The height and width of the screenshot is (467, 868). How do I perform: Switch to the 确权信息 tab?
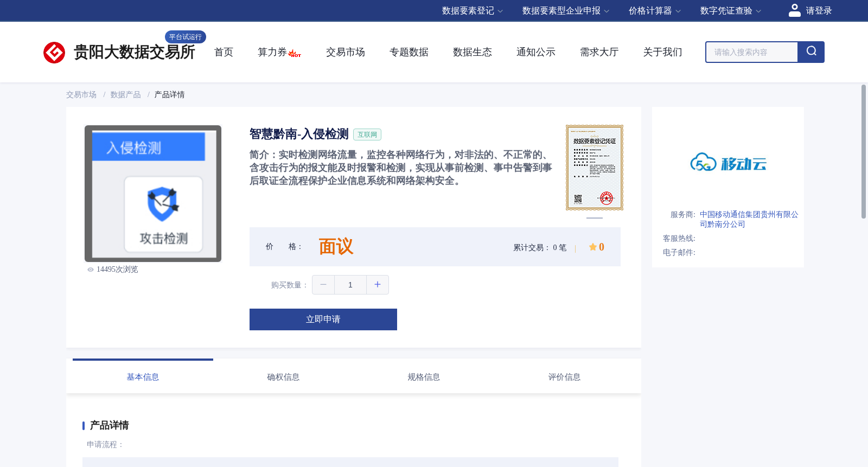pyautogui.click(x=283, y=376)
